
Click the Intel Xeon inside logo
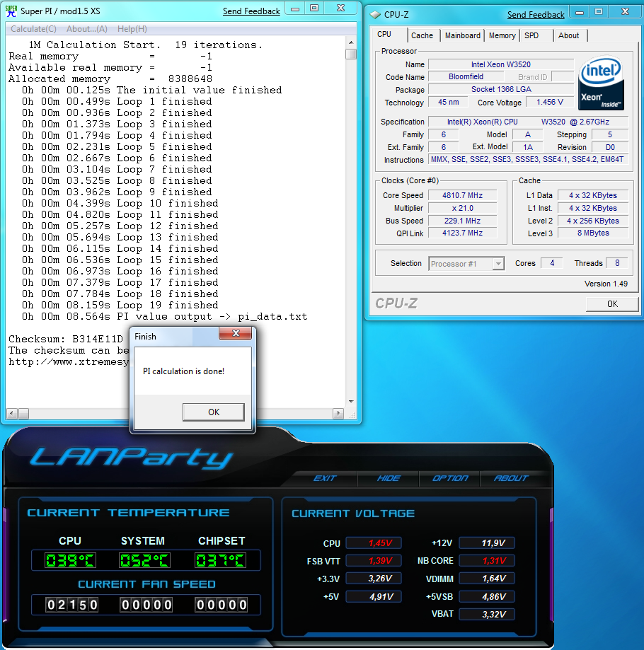point(601,83)
